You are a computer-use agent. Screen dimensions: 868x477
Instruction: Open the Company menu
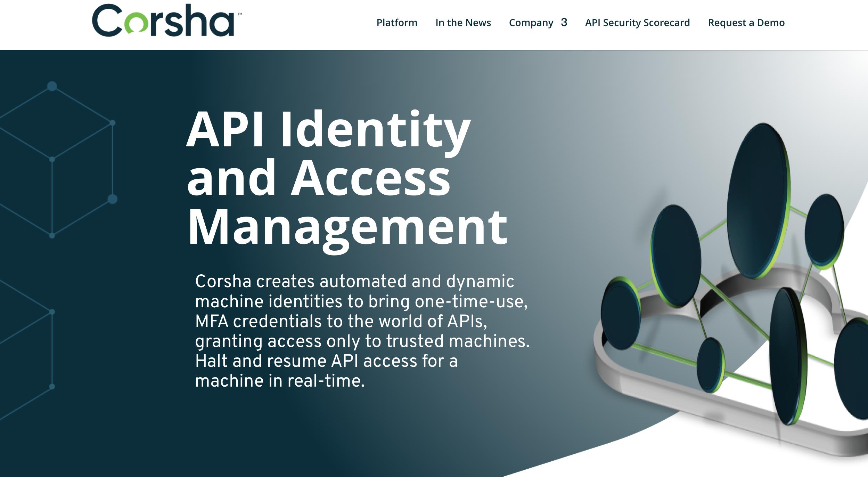531,23
